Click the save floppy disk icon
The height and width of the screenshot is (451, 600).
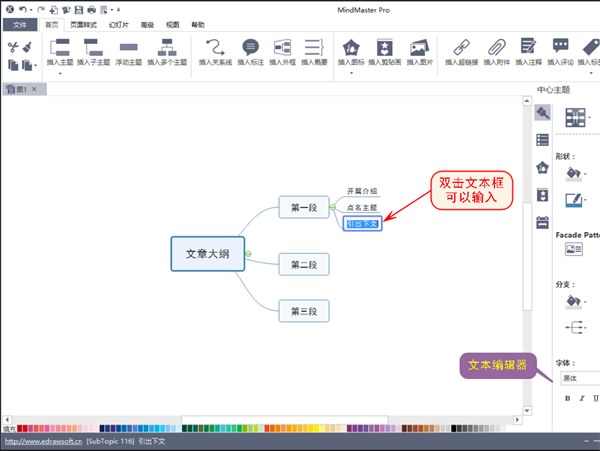pos(79,10)
